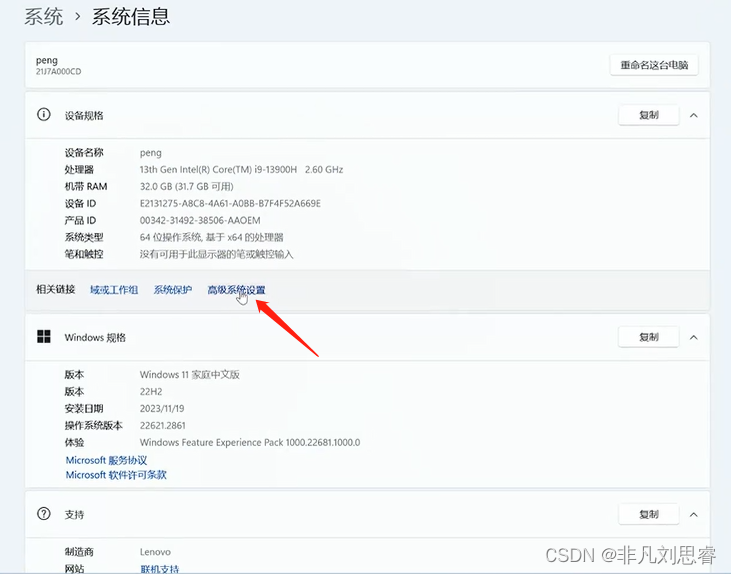Open the 高级系统设置 link
Viewport: 731px width, 574px height.
pyautogui.click(x=236, y=290)
